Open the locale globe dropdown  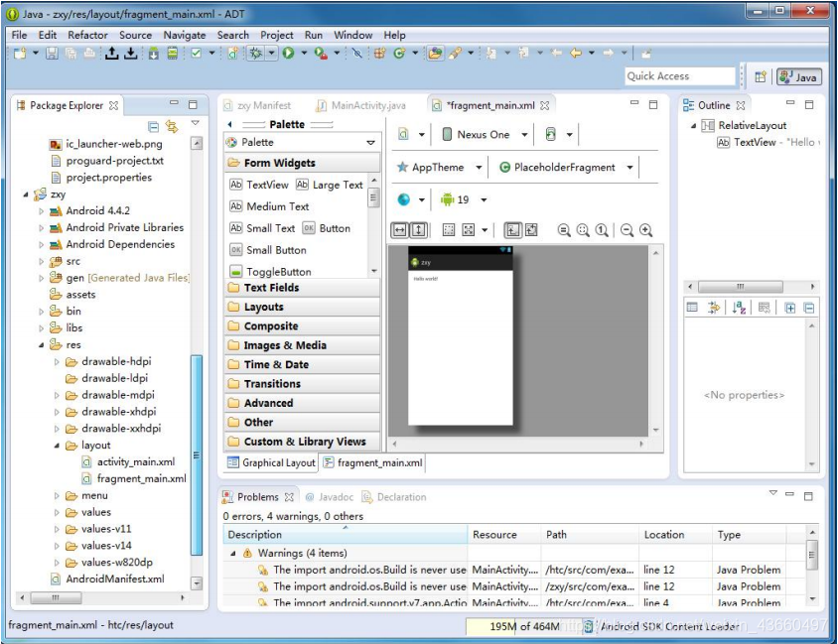coord(410,199)
